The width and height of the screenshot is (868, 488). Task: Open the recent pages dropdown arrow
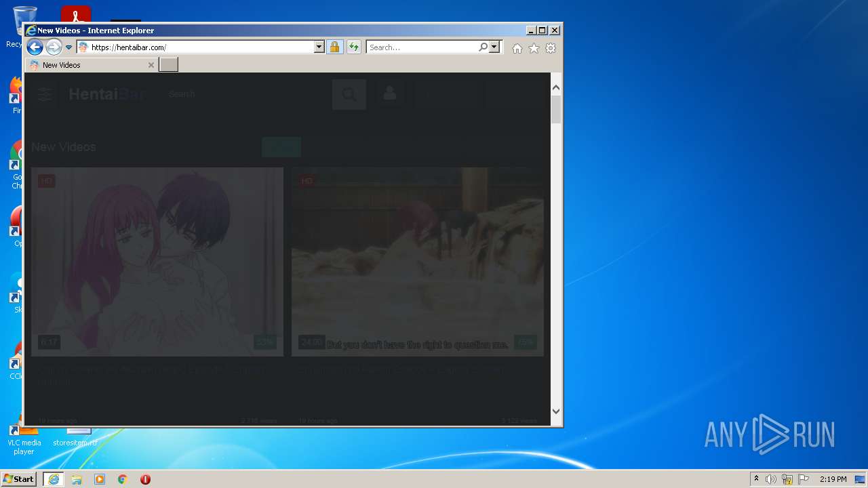(x=68, y=47)
